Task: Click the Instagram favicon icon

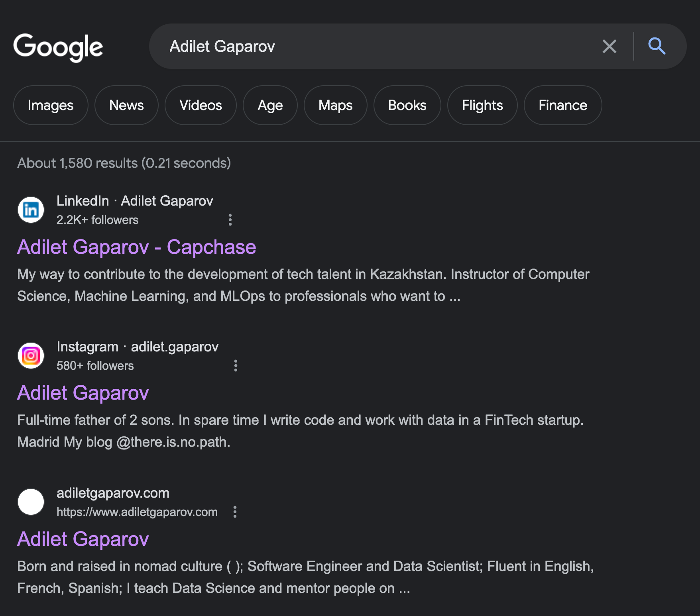Action: 31,356
